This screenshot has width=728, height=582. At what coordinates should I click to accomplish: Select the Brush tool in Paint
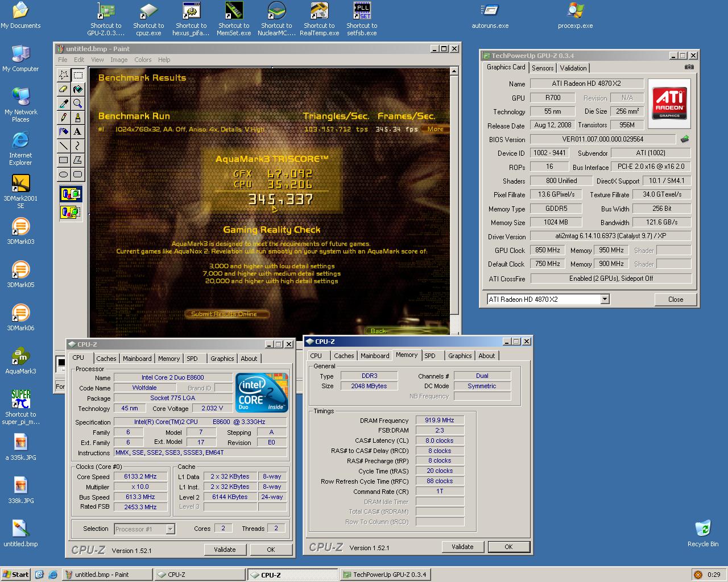coord(78,118)
